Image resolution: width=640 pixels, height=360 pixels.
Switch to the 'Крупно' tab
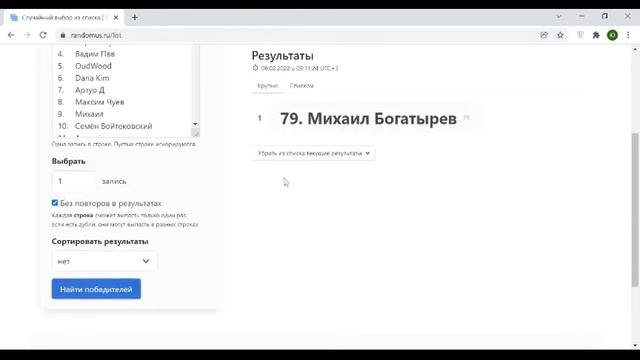(x=267, y=86)
